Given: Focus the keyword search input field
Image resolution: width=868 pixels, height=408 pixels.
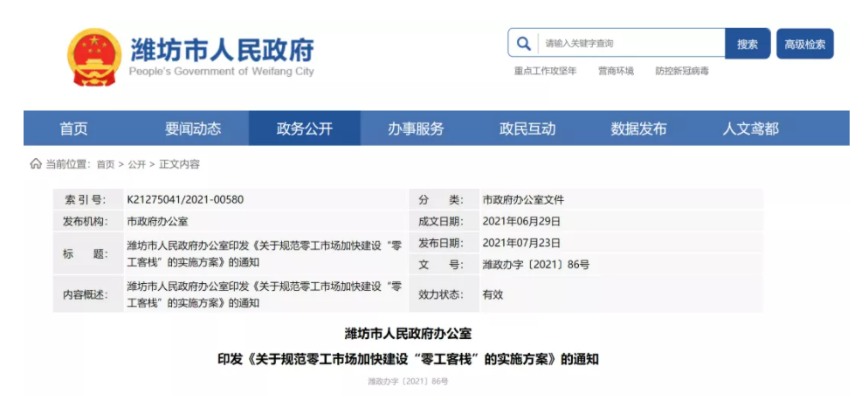Looking at the screenshot, I should coord(630,44).
